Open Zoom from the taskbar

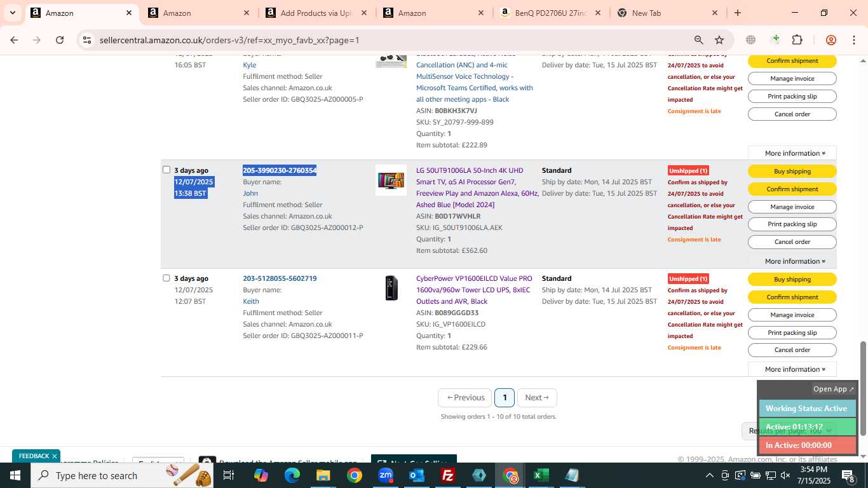[386, 475]
